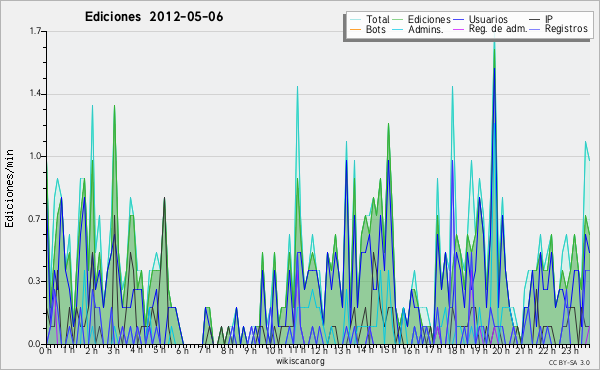The height and width of the screenshot is (370, 600).
Task: Click the '3 h' x-axis label
Action: click(x=113, y=350)
